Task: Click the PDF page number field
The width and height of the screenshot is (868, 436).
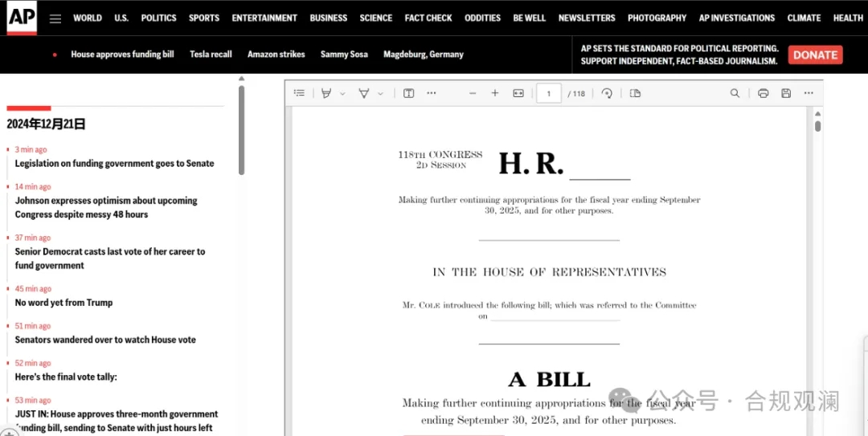Action: click(549, 93)
